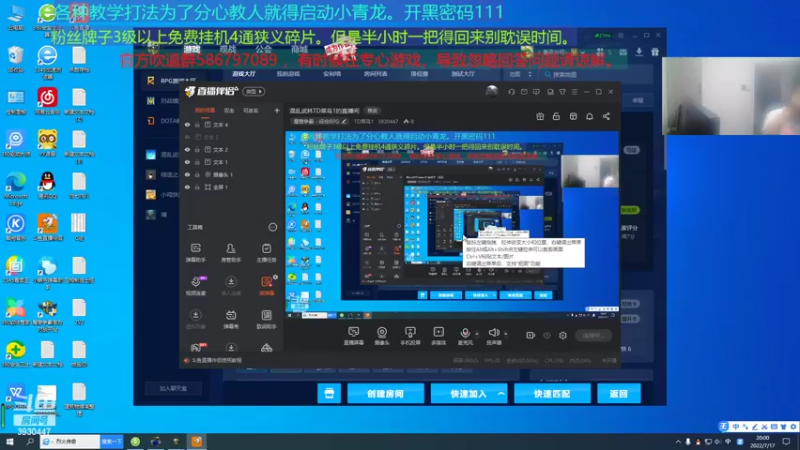Open the 排位赛 sub-tab
Image resolution: width=800 pixels, height=450 pixels.
coord(419,74)
